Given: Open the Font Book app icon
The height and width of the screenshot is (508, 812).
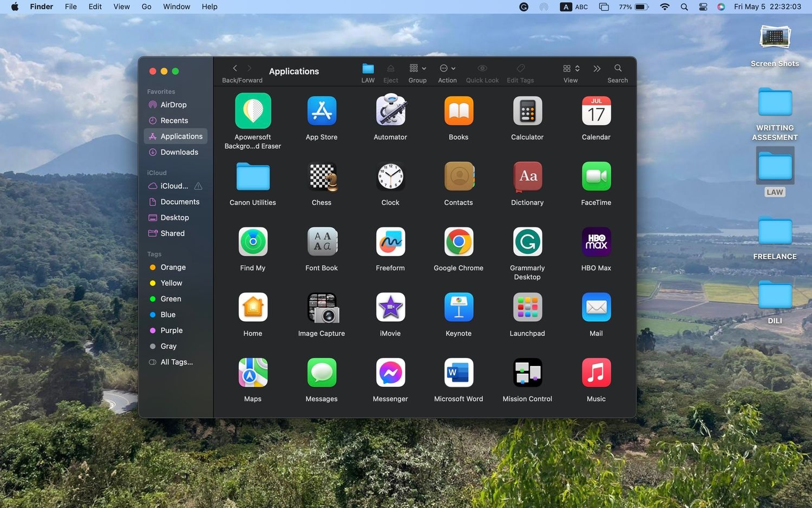Looking at the screenshot, I should [x=322, y=242].
